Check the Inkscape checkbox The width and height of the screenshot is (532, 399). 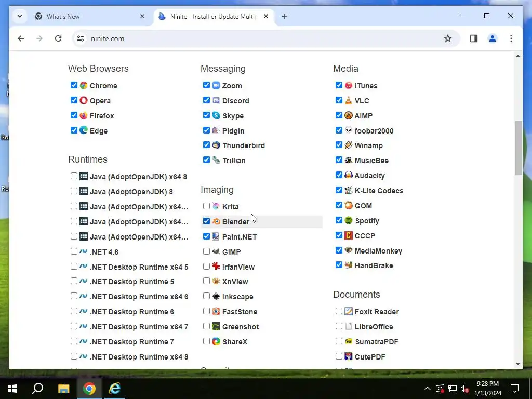click(x=206, y=296)
